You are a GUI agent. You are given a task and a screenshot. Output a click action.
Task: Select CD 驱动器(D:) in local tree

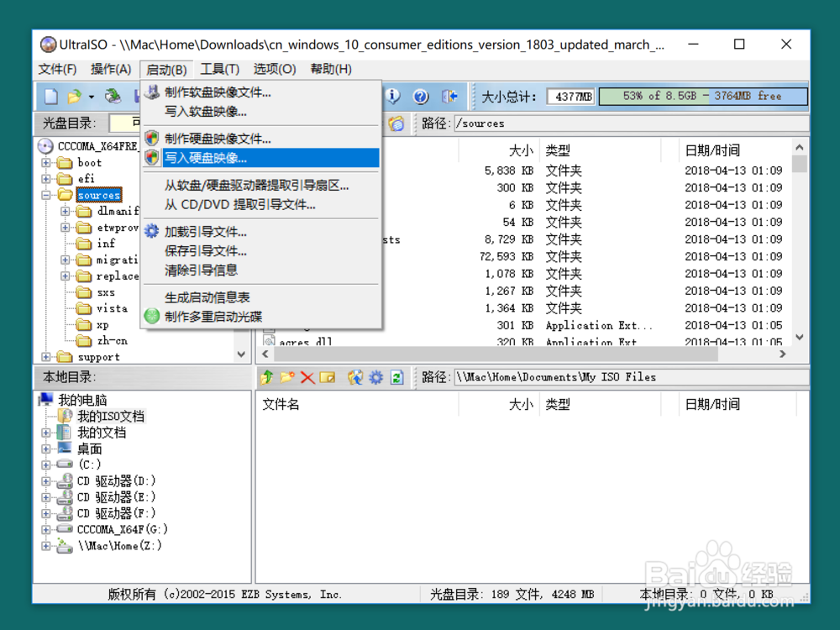point(116,481)
